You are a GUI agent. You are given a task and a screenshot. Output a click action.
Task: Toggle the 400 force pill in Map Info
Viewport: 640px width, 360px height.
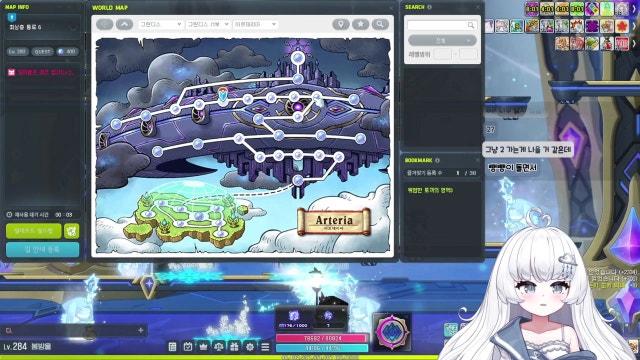[x=67, y=51]
